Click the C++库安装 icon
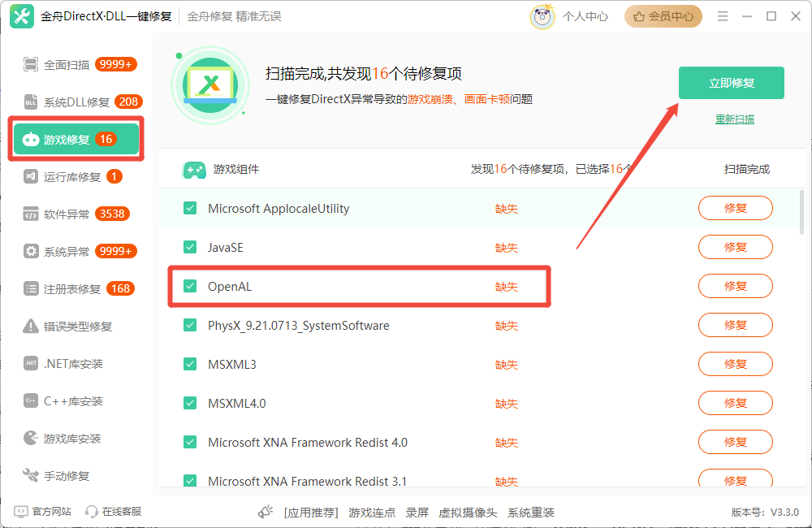The width and height of the screenshot is (812, 528). pyautogui.click(x=31, y=400)
